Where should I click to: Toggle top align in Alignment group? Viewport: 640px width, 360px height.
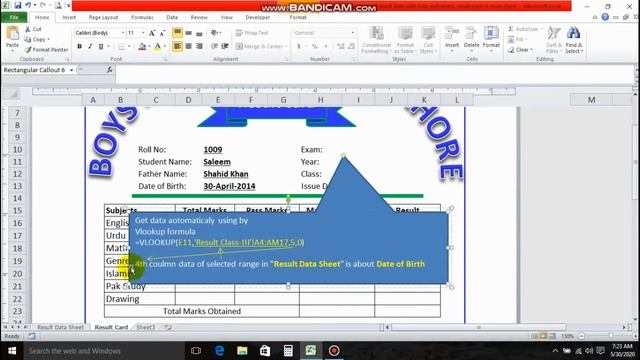(x=177, y=33)
